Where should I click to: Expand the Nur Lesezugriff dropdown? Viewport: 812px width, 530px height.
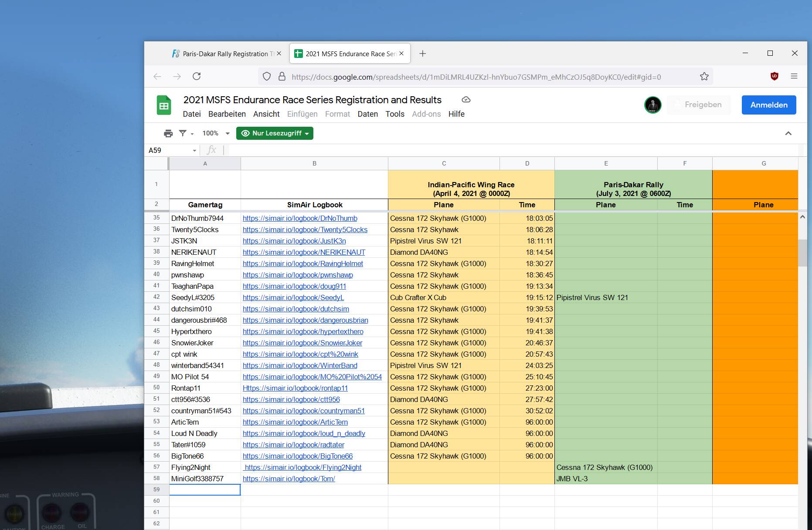[x=275, y=133]
